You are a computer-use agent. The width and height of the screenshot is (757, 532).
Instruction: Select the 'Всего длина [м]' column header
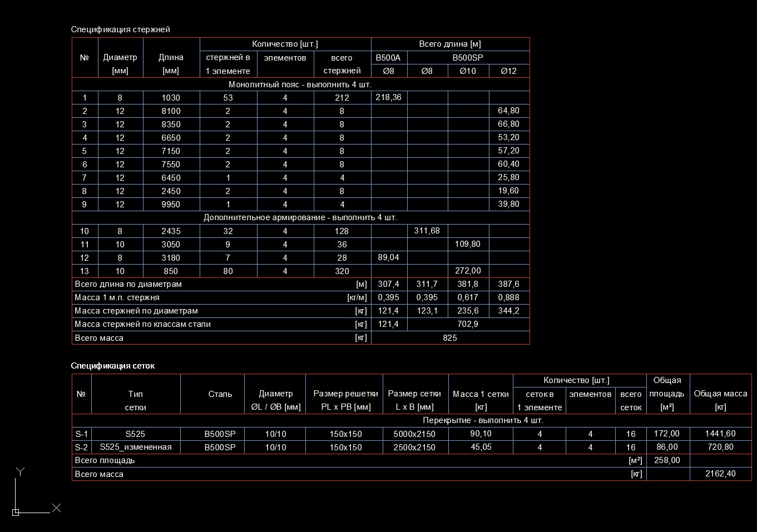[450, 44]
